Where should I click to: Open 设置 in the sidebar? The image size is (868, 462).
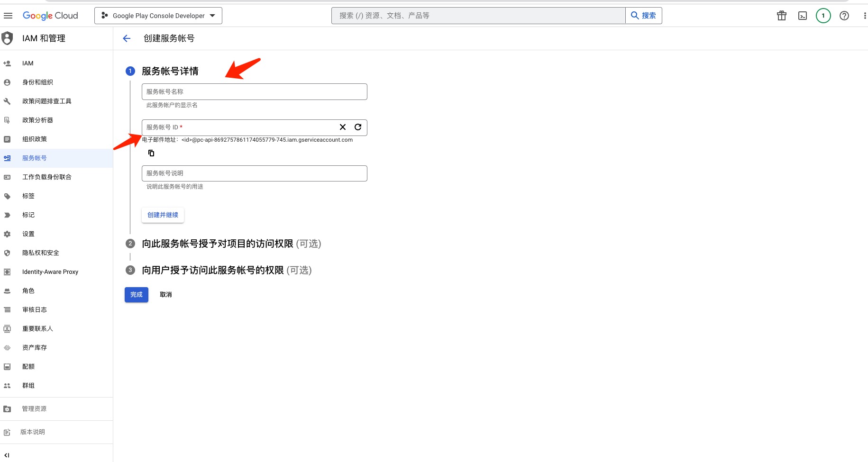[56, 234]
